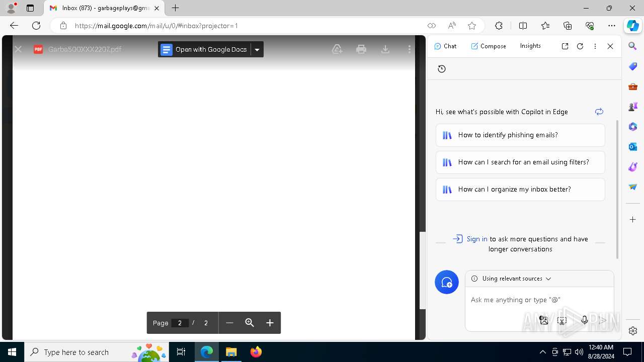The image size is (644, 362).
Task: Switch to Copilot Insights tab
Action: click(530, 46)
